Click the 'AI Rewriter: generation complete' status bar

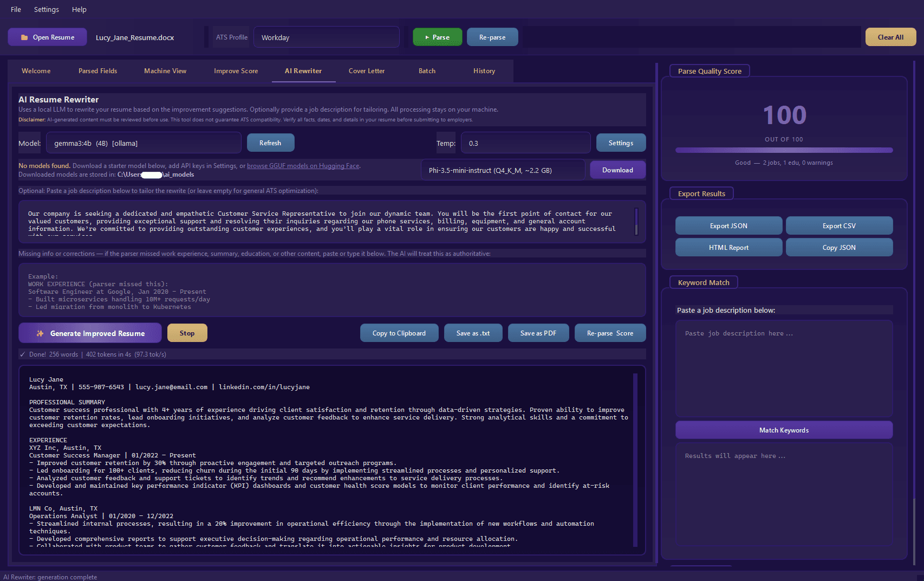(50, 577)
